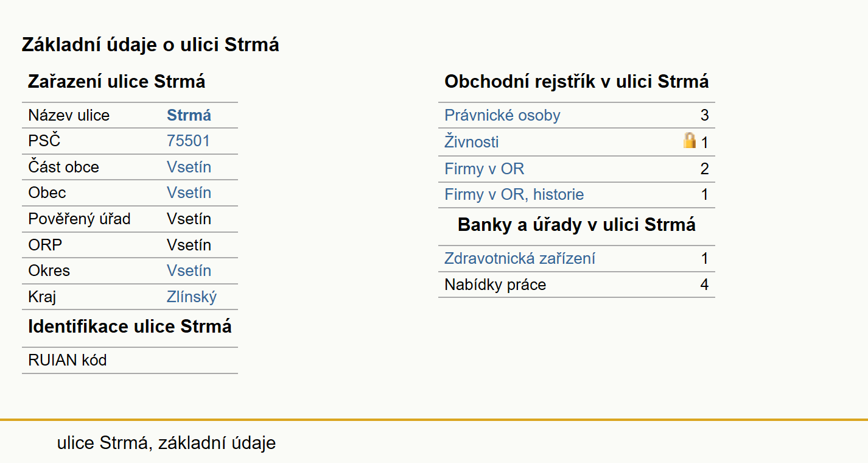868x463 pixels.
Task: Click the count 4 beside Nabídky práce
Action: point(704,285)
